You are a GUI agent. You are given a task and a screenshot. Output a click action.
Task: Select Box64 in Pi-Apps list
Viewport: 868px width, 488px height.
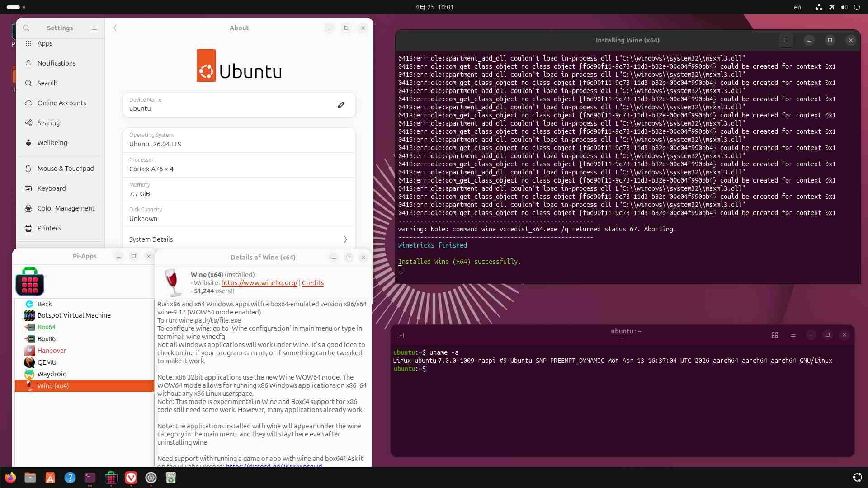(x=47, y=327)
